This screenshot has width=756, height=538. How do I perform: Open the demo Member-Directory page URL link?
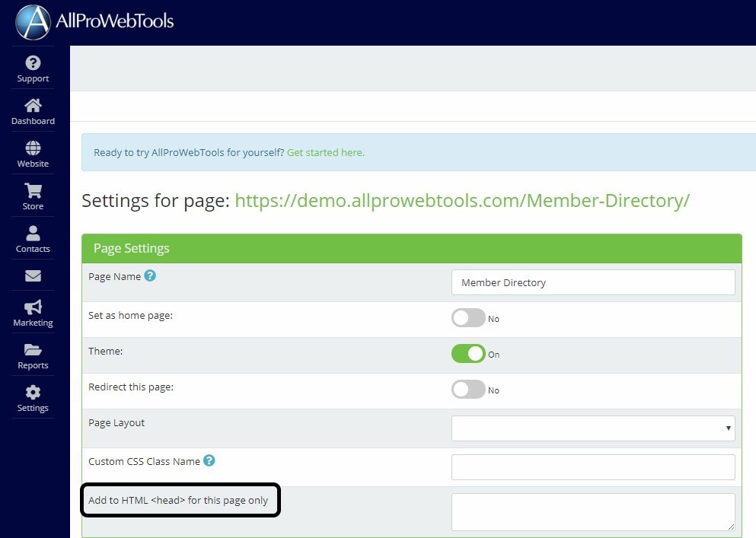point(462,201)
